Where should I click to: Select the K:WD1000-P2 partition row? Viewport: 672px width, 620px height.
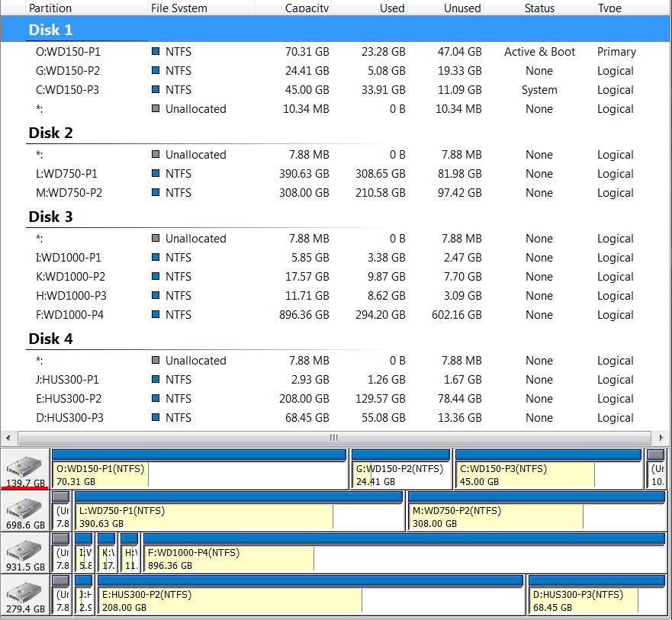click(335, 277)
